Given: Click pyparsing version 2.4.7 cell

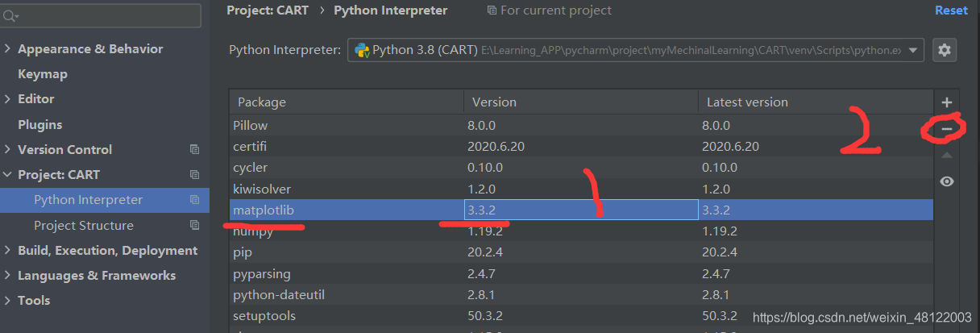Looking at the screenshot, I should click(581, 273).
